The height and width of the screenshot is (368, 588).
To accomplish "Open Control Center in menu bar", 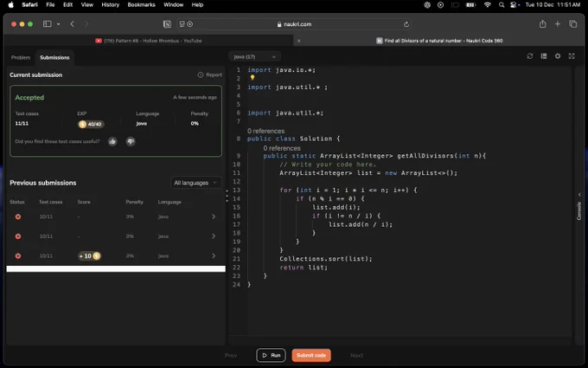I will point(514,5).
